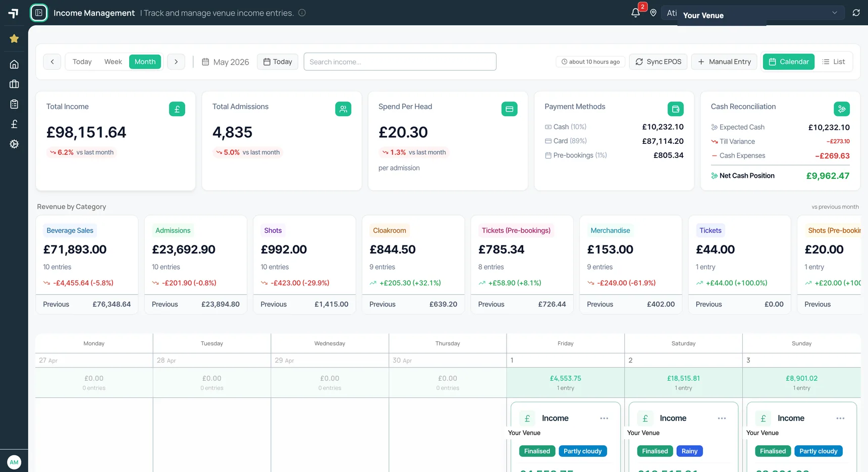Go to previous month arrow
The image size is (868, 472).
coord(52,62)
